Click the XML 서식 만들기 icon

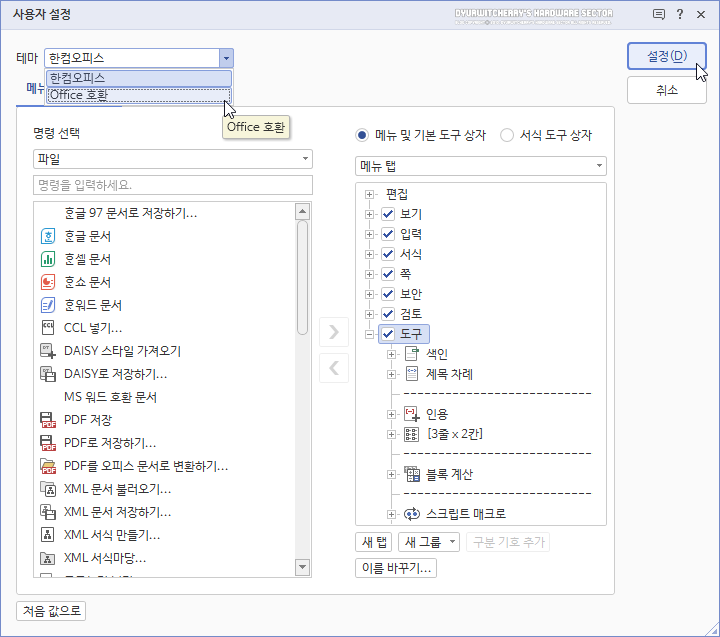point(48,535)
